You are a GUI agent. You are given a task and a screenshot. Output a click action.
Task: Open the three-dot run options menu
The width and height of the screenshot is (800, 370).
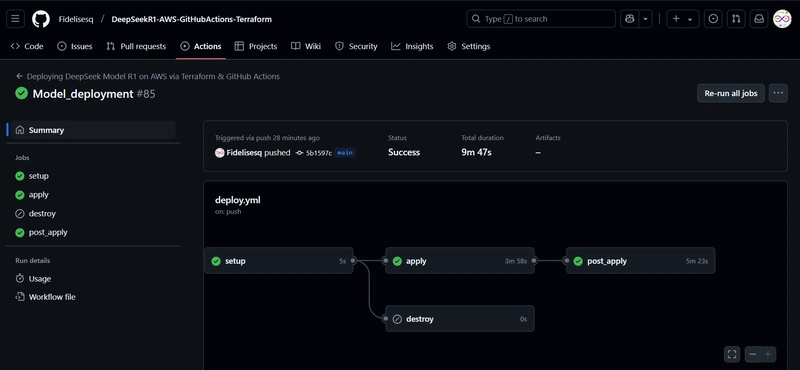coord(778,93)
